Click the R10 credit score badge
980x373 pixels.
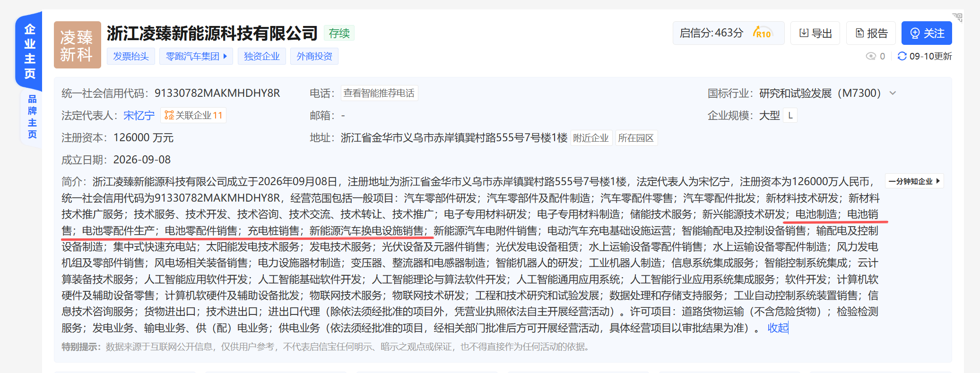coord(763,33)
